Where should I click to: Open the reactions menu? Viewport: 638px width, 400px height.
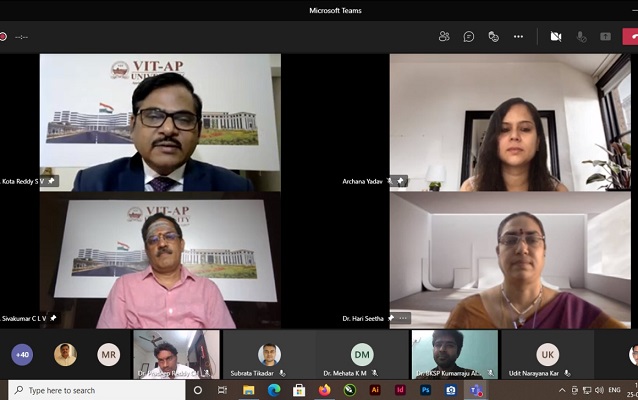pyautogui.click(x=493, y=36)
